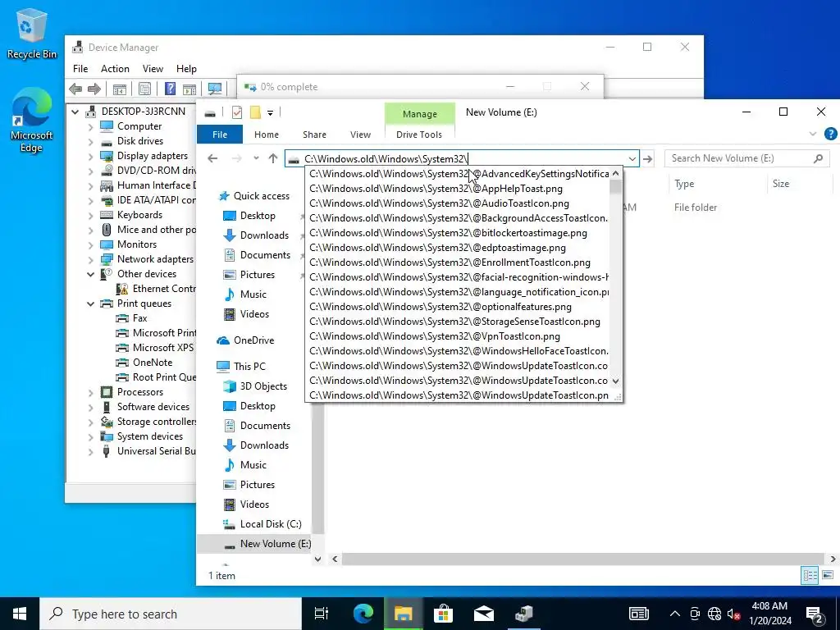Expand Processors node
The image size is (840, 630).
point(90,393)
